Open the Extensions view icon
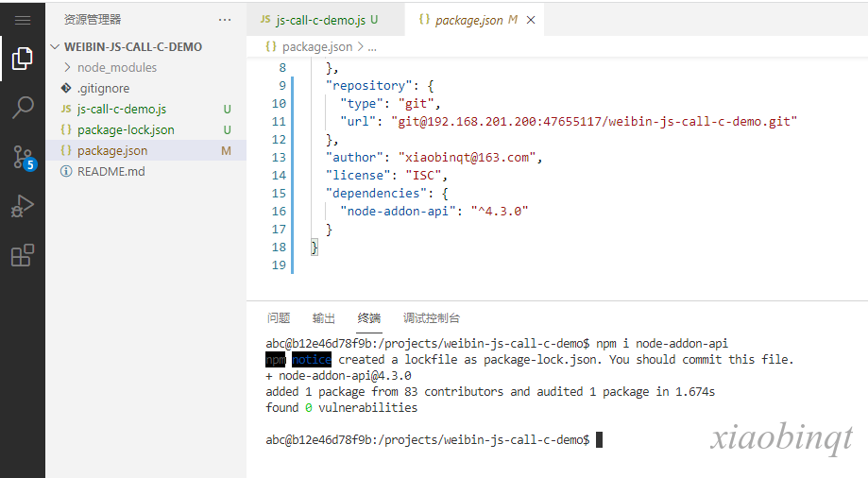The width and height of the screenshot is (868, 478). [23, 255]
